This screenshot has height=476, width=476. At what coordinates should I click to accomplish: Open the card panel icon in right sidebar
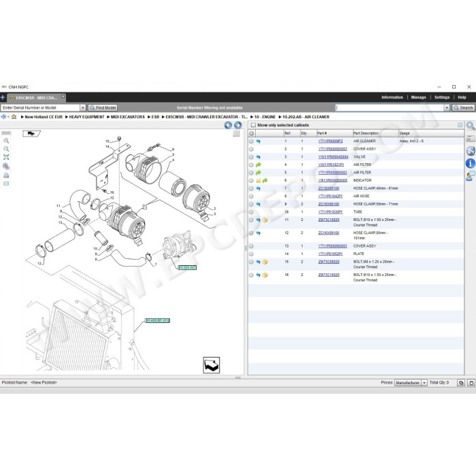(471, 139)
